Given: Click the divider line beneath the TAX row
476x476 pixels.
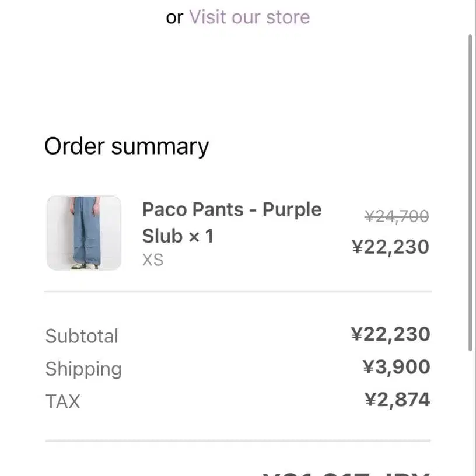Looking at the screenshot, I should (238, 440).
